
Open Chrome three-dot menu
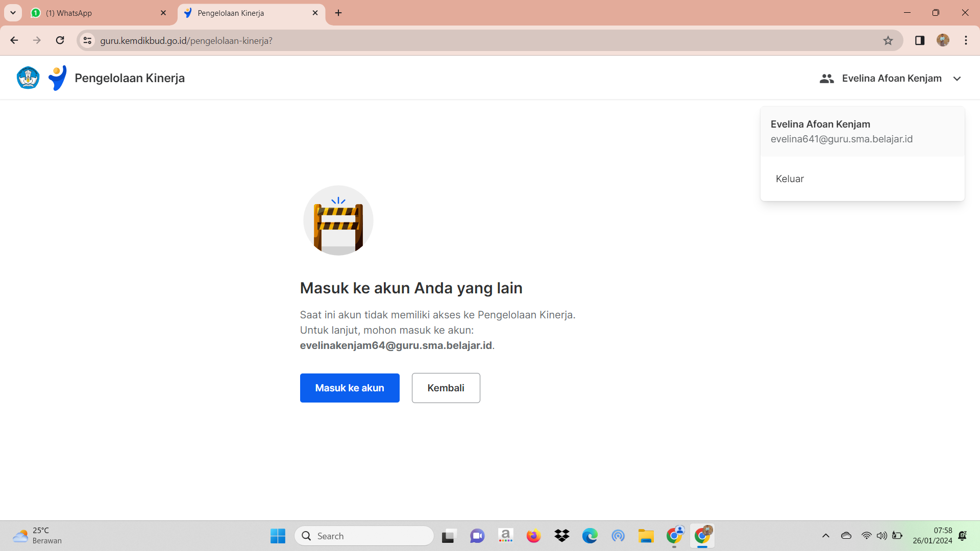(966, 41)
